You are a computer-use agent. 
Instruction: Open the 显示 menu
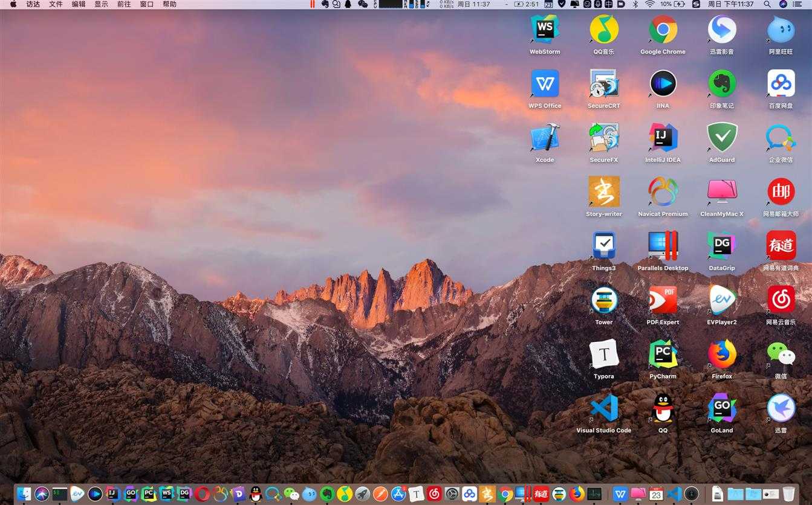tap(101, 4)
